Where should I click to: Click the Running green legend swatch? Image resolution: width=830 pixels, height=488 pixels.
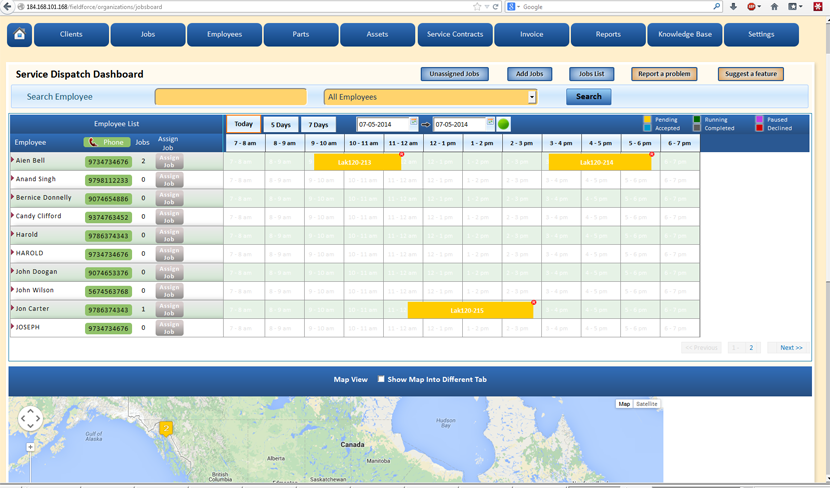697,119
